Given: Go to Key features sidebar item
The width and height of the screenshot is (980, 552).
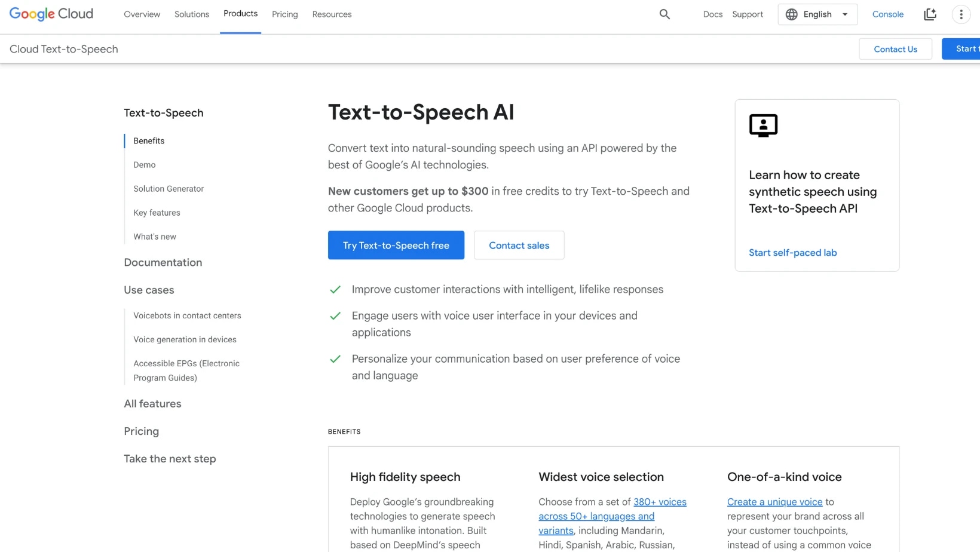Looking at the screenshot, I should (157, 213).
